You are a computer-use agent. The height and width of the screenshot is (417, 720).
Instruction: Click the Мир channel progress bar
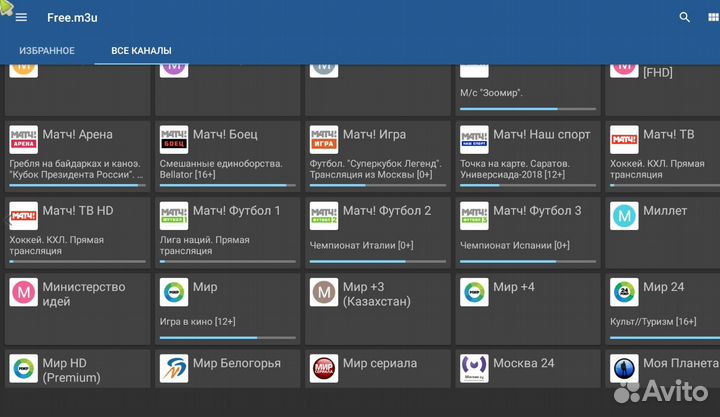pos(228,338)
